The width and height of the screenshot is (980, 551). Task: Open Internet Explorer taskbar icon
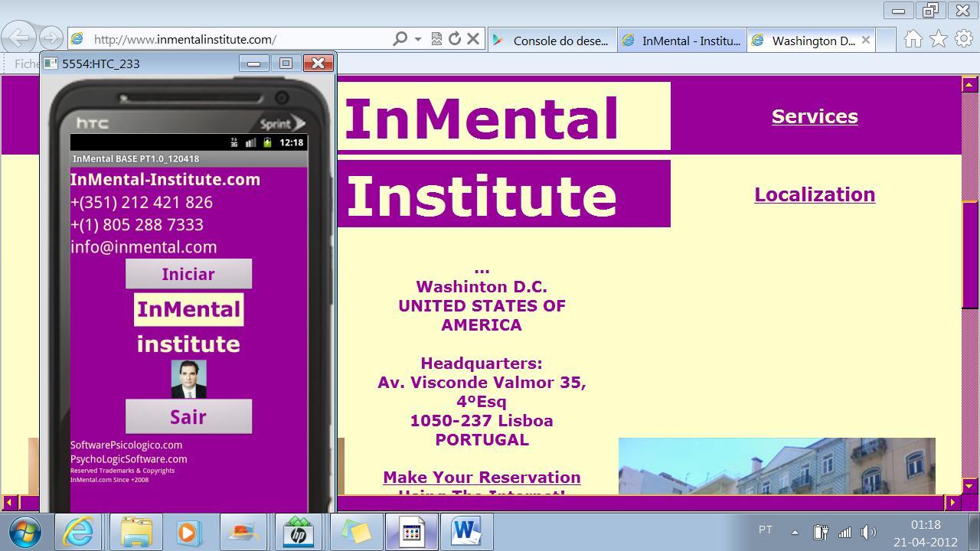[77, 531]
